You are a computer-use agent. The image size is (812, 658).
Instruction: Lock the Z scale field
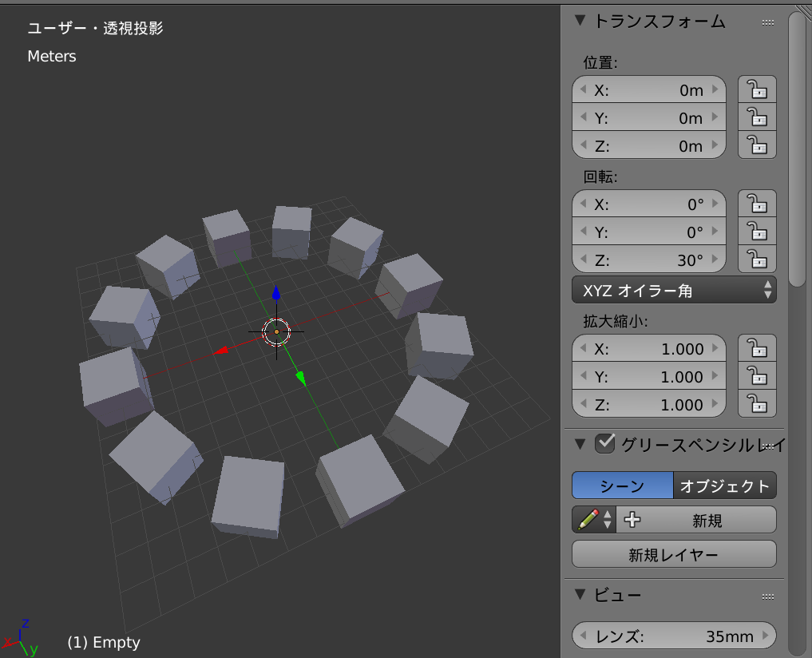pyautogui.click(x=756, y=404)
